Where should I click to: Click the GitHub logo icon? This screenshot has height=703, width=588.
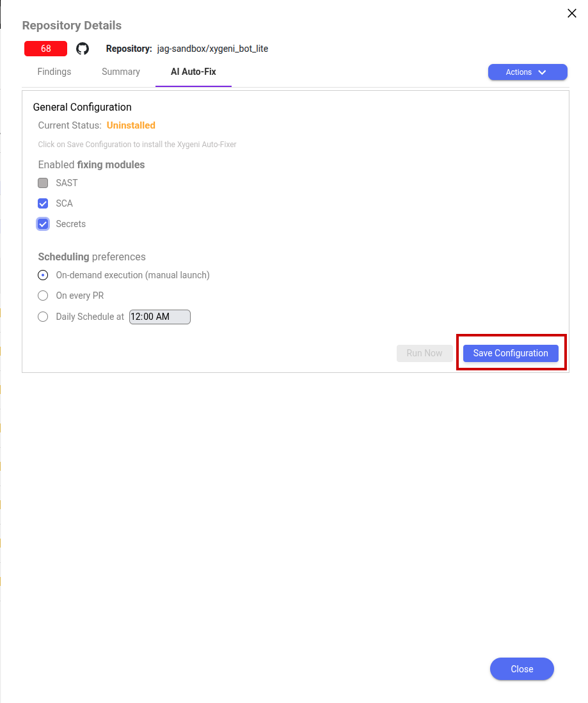pyautogui.click(x=83, y=49)
